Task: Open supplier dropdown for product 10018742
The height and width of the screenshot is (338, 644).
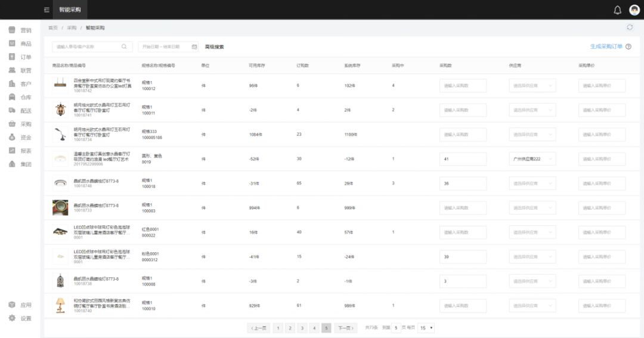Action: coord(532,86)
